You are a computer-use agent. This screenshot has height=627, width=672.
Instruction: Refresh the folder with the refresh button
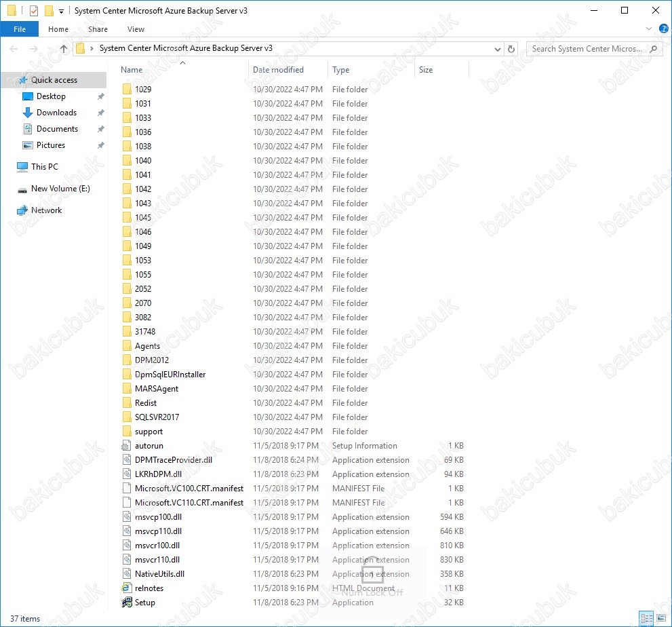pyautogui.click(x=511, y=49)
